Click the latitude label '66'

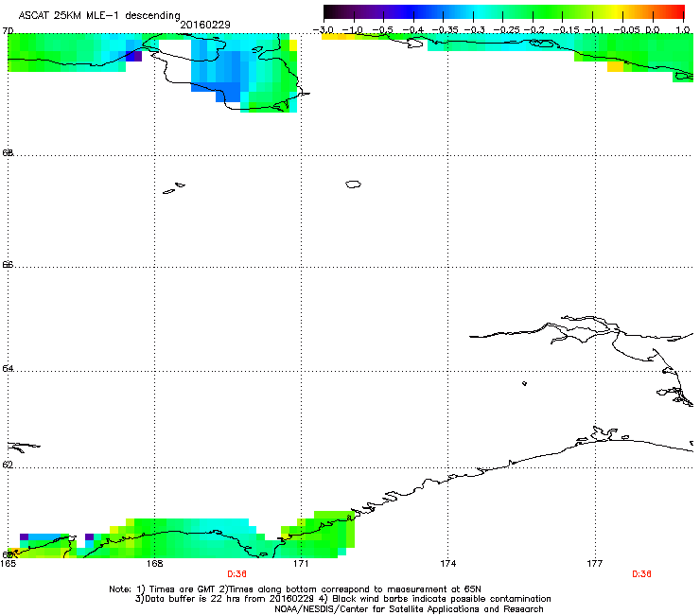tap(8, 264)
